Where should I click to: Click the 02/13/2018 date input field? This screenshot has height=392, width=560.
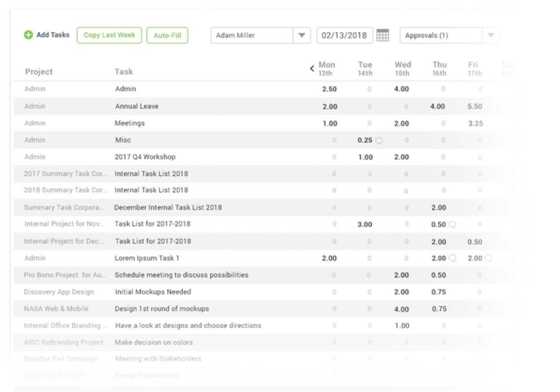pyautogui.click(x=345, y=36)
